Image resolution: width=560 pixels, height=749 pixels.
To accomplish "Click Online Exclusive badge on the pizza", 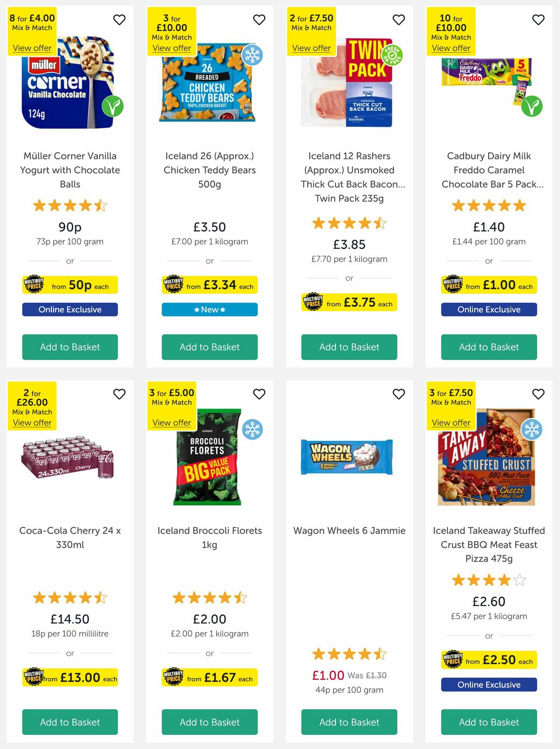I will pos(489,685).
